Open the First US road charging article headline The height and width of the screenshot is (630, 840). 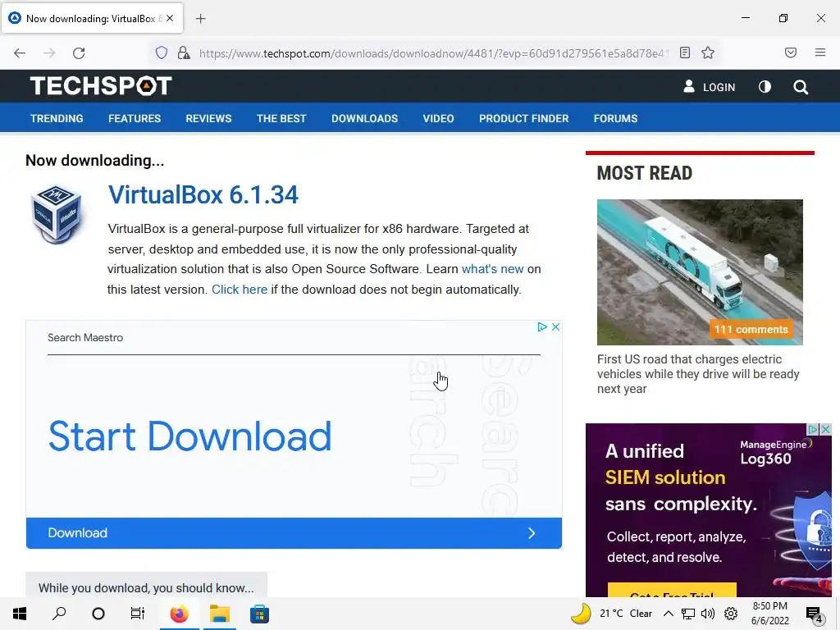pos(698,374)
